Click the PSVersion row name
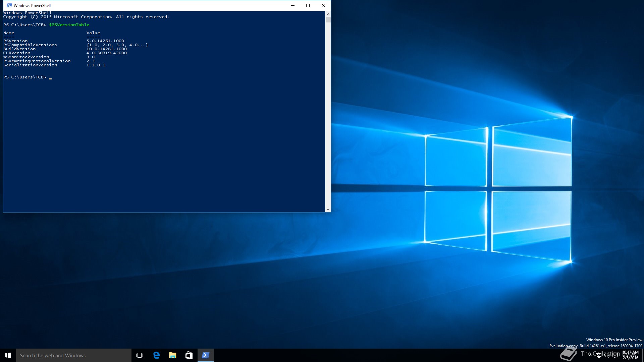Viewport: 644px width, 362px height. coord(15,41)
